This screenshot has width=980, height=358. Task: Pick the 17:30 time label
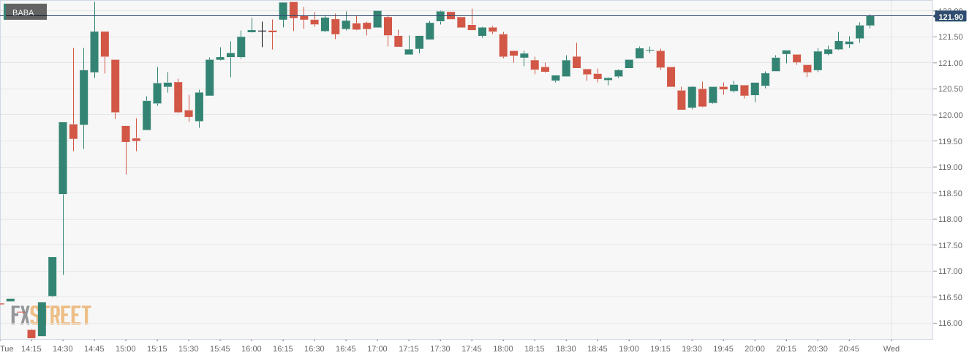point(440,348)
